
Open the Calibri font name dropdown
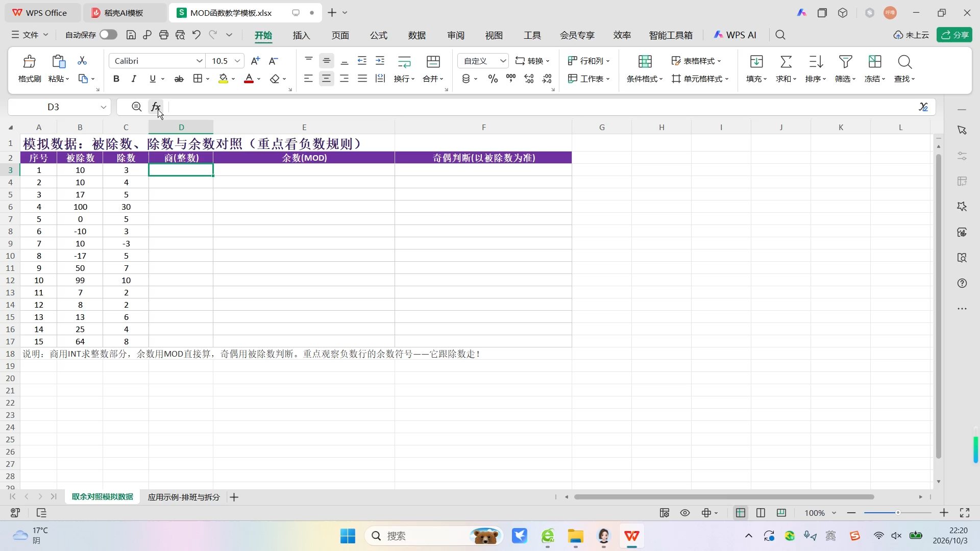(x=200, y=61)
